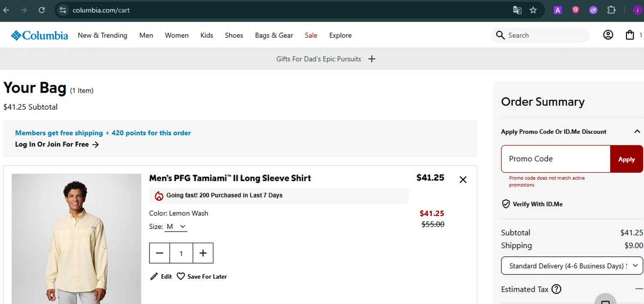
Task: Open New & Trending menu
Action: click(103, 35)
